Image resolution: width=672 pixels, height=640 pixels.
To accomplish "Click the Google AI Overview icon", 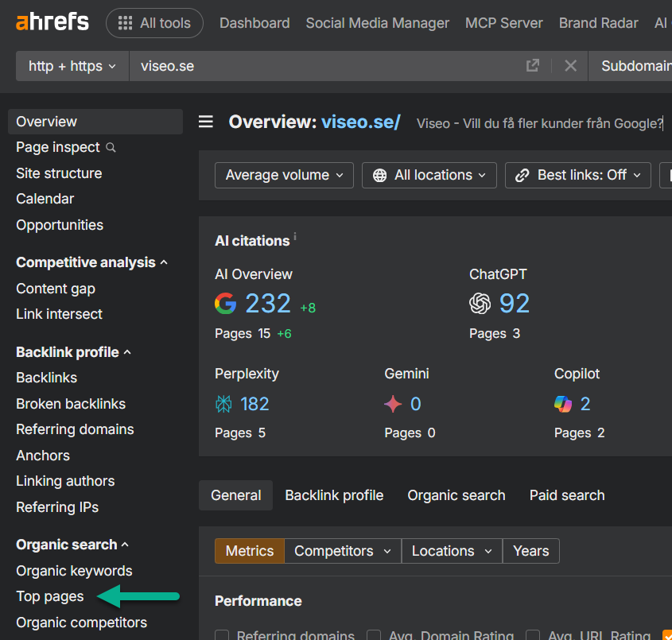I will [226, 304].
